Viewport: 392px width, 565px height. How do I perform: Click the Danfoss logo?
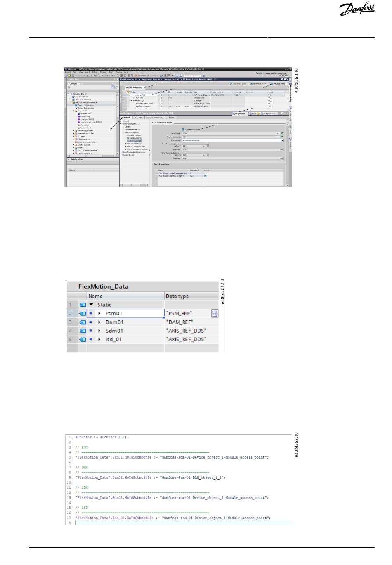pos(357,9)
